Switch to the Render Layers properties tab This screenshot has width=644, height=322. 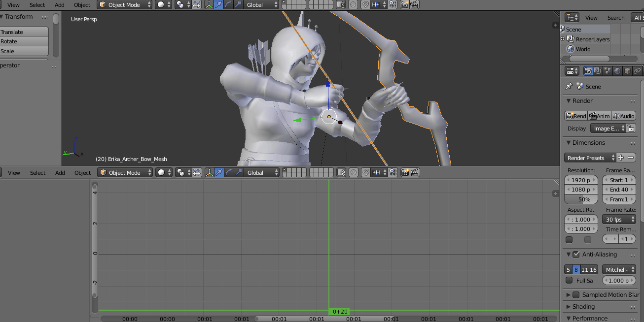pyautogui.click(x=597, y=70)
